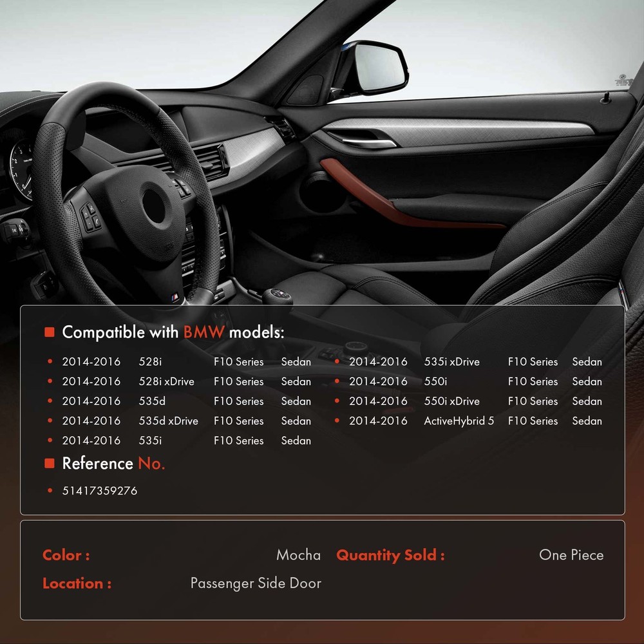This screenshot has height=644, width=644.
Task: Click the 'Passenger Side Door' location value
Action: pyautogui.click(x=256, y=583)
